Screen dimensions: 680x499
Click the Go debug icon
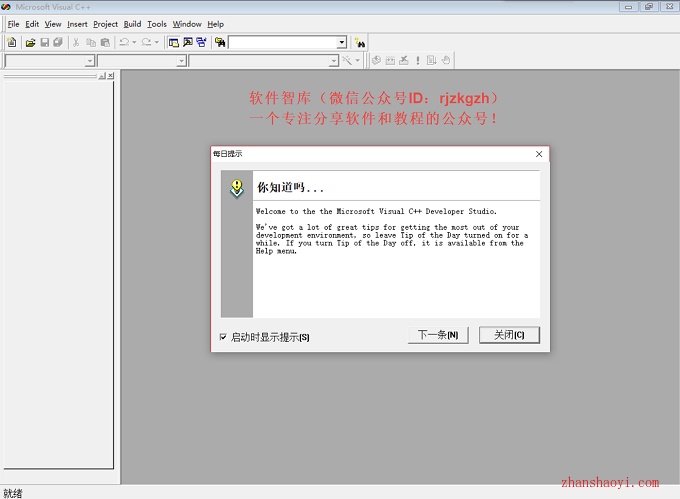point(432,61)
